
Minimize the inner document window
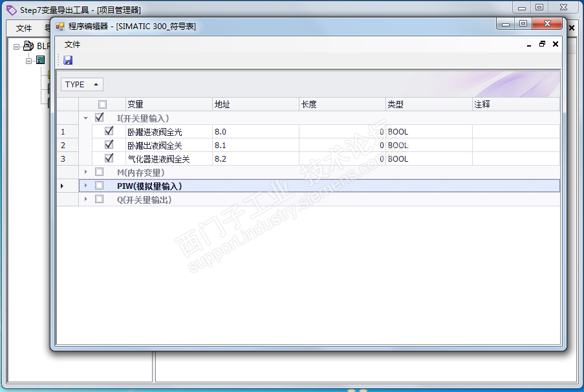point(529,45)
